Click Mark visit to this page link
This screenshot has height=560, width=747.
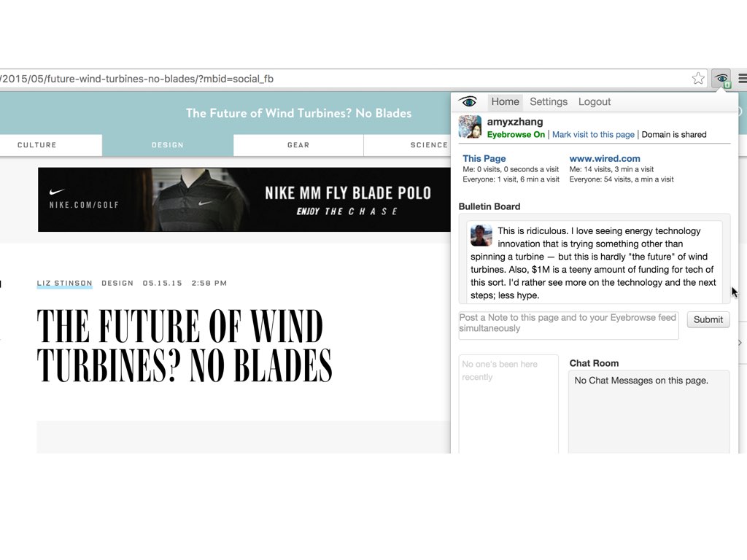click(x=593, y=134)
